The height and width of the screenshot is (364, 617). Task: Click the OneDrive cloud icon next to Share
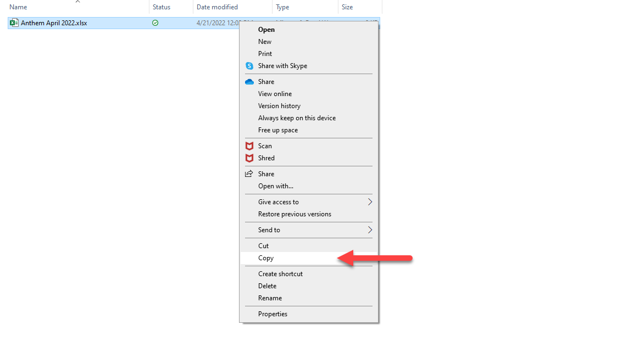point(249,82)
